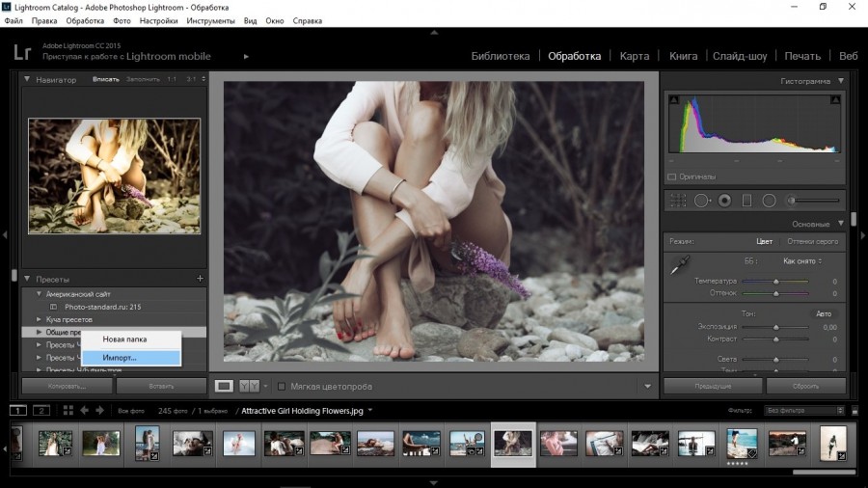868x488 pixels.
Task: Toggle highlight clipping indicator in histogram
Action: click(x=835, y=99)
